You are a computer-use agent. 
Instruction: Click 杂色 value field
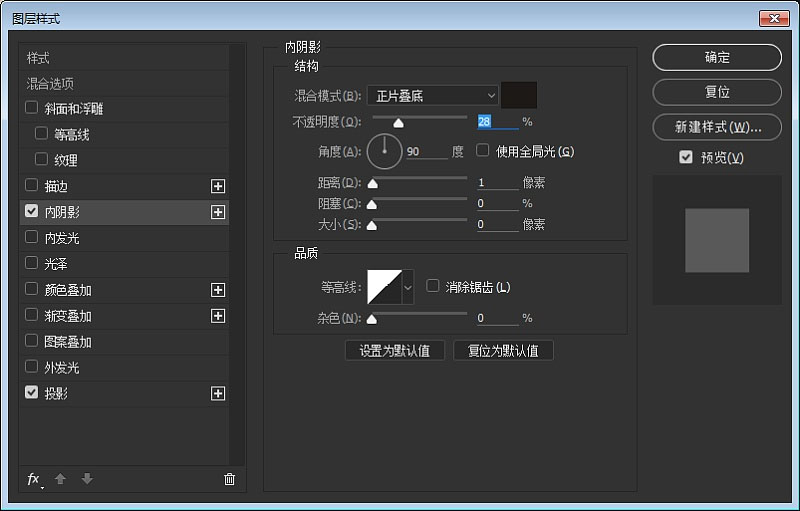(497, 318)
